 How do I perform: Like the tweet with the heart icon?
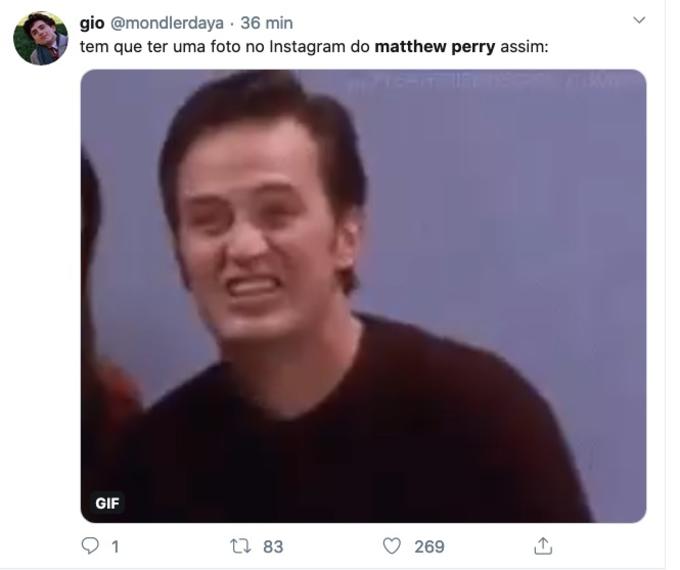(392, 546)
